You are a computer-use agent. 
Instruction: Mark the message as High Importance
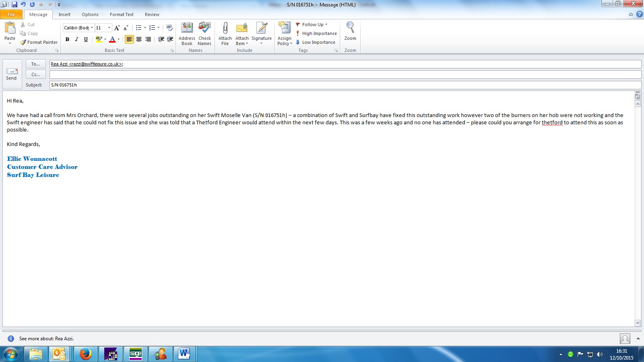tap(316, 33)
